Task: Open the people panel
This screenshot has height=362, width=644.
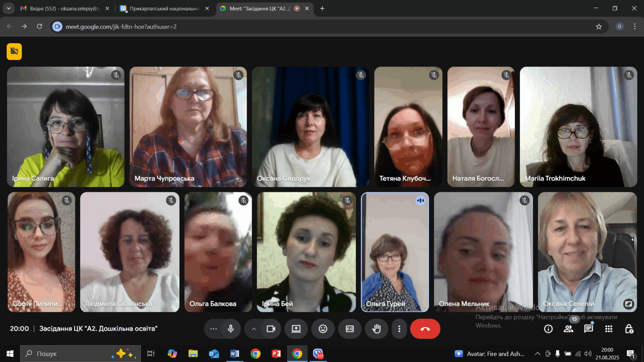Action: pos(569,329)
